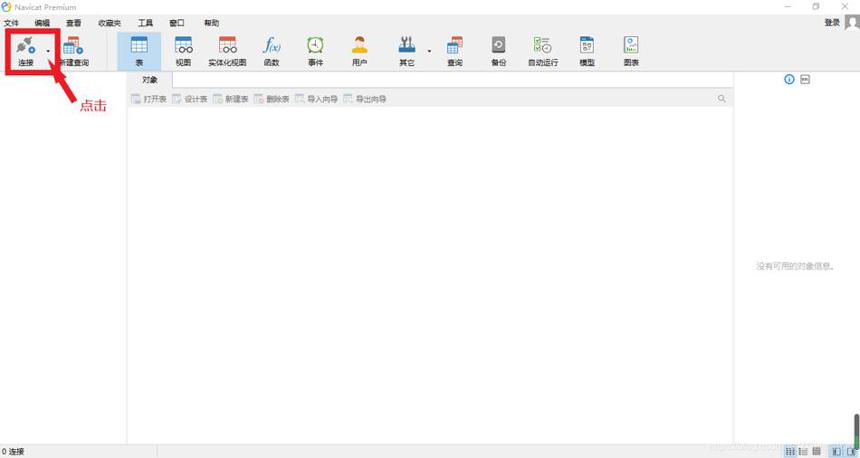Select the 视图 (View) toolbar icon
This screenshot has height=458, width=860.
pos(183,52)
